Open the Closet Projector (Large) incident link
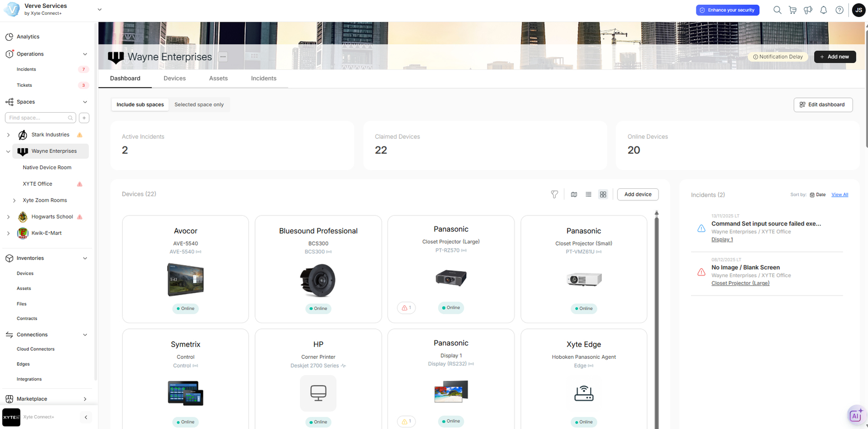 pyautogui.click(x=740, y=284)
